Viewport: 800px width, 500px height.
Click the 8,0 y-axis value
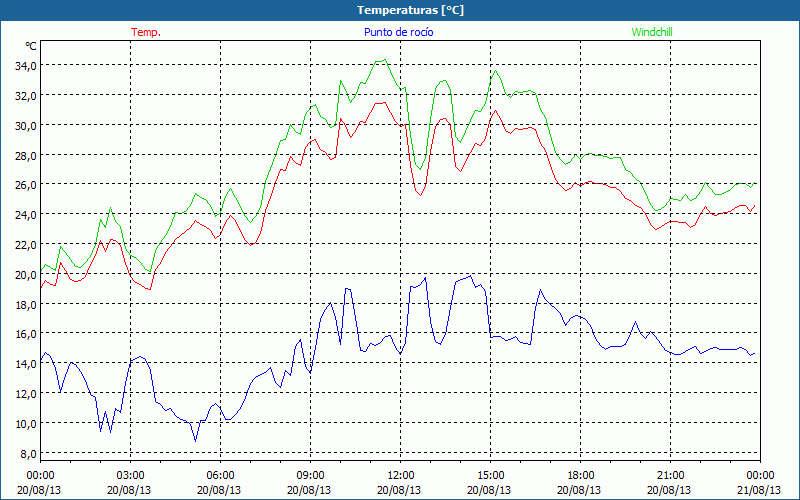[28, 454]
